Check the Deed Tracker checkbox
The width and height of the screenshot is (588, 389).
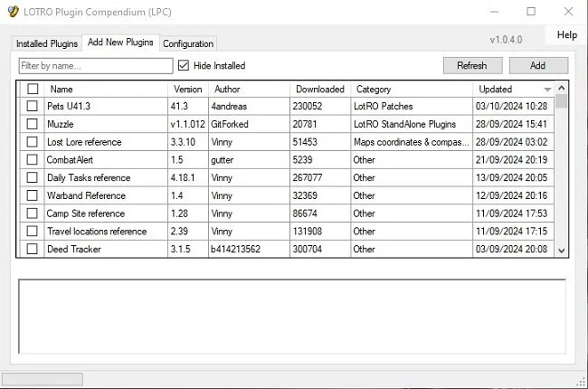(x=33, y=249)
